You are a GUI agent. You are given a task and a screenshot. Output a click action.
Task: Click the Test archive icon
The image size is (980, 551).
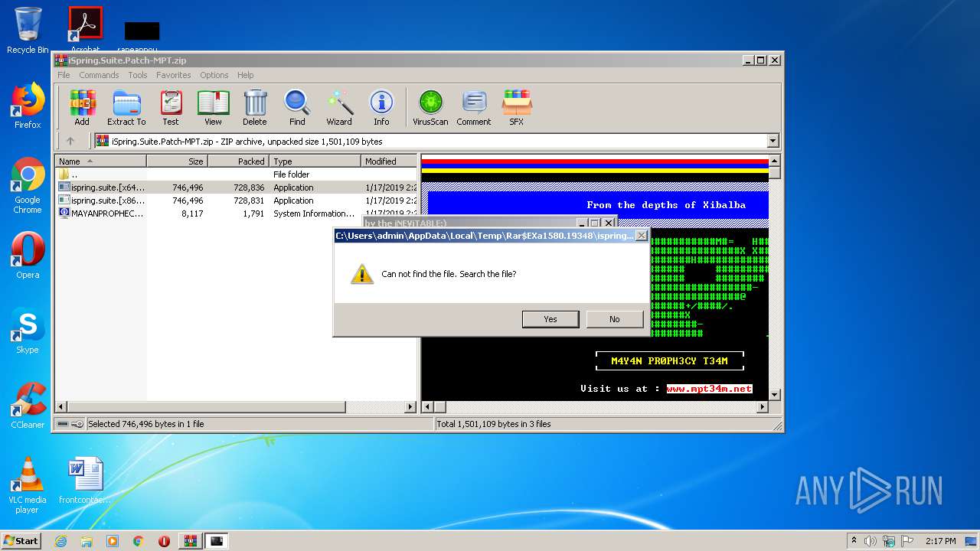tap(171, 107)
